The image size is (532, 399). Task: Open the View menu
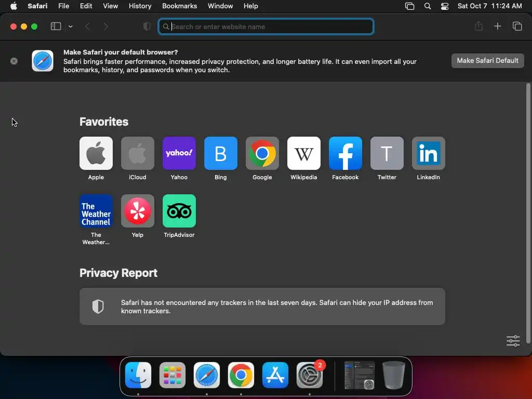click(110, 6)
